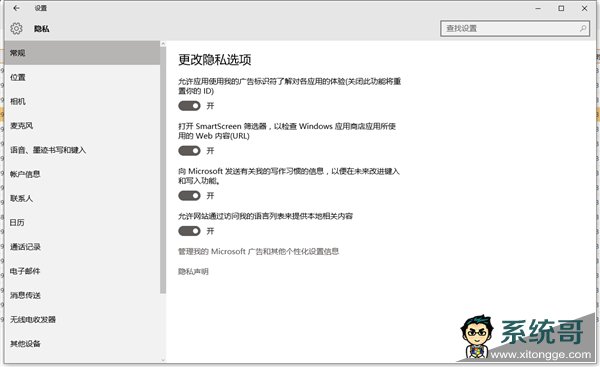Screen dimensions: 600x367
Task: Maximize the settings window
Action: [561, 8]
